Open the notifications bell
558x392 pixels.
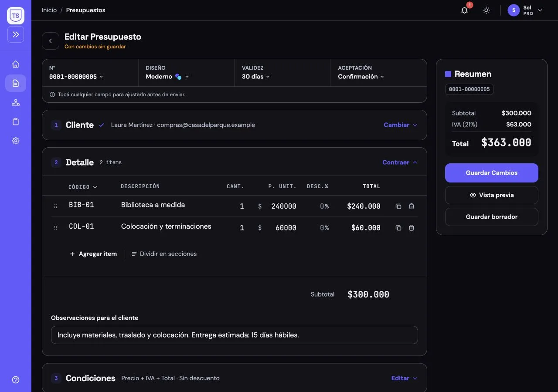pos(465,10)
